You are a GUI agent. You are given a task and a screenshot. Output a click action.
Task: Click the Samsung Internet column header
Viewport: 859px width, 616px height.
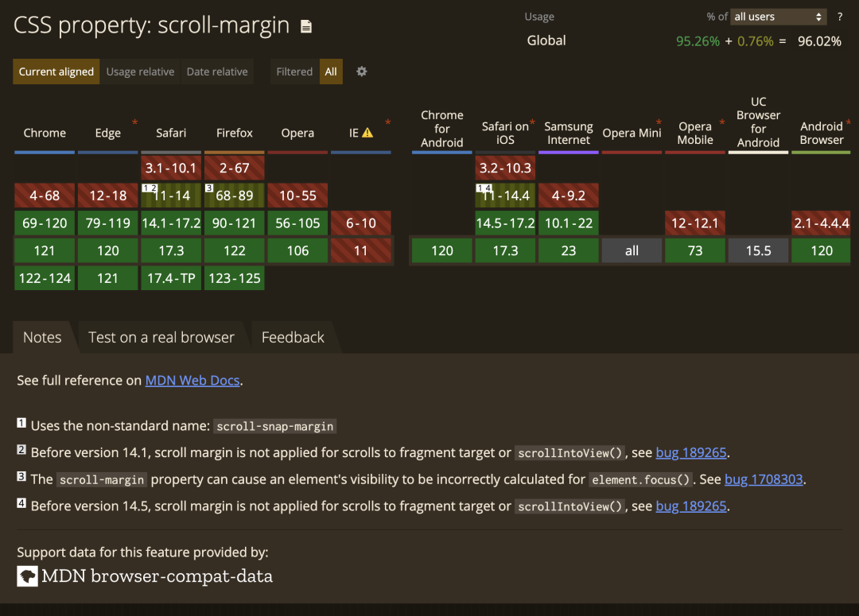[568, 133]
